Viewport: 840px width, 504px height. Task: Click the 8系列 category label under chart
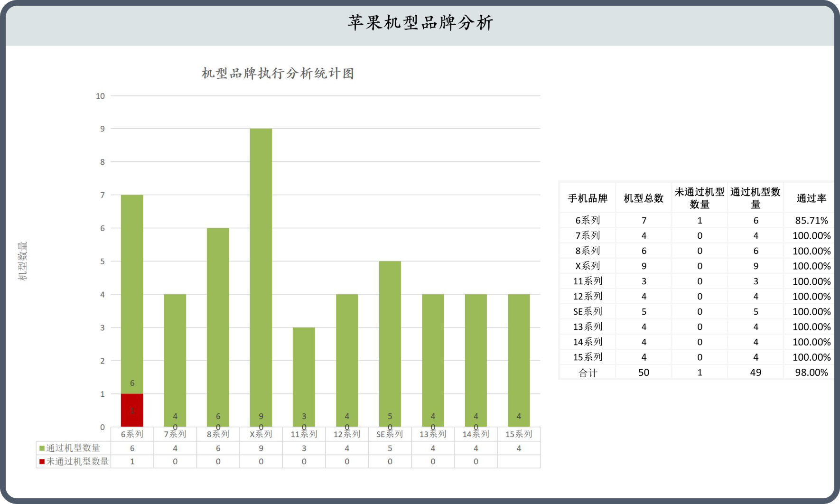point(218,434)
